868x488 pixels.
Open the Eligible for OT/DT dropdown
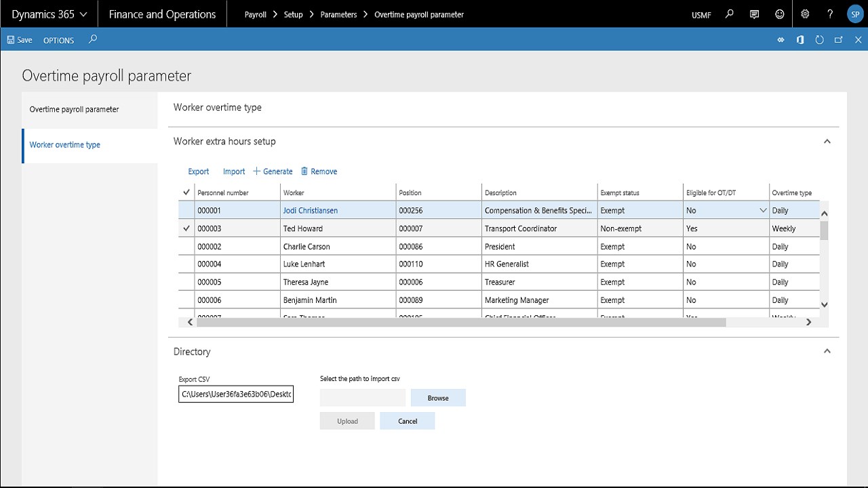[x=763, y=211]
